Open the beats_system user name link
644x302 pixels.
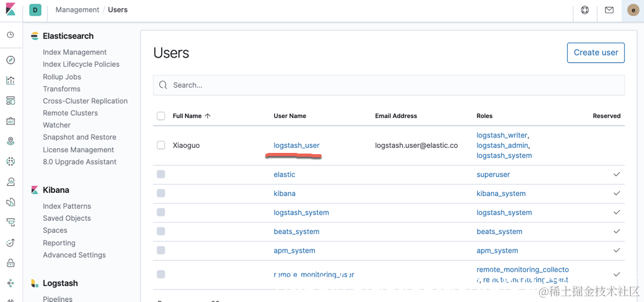click(x=296, y=232)
